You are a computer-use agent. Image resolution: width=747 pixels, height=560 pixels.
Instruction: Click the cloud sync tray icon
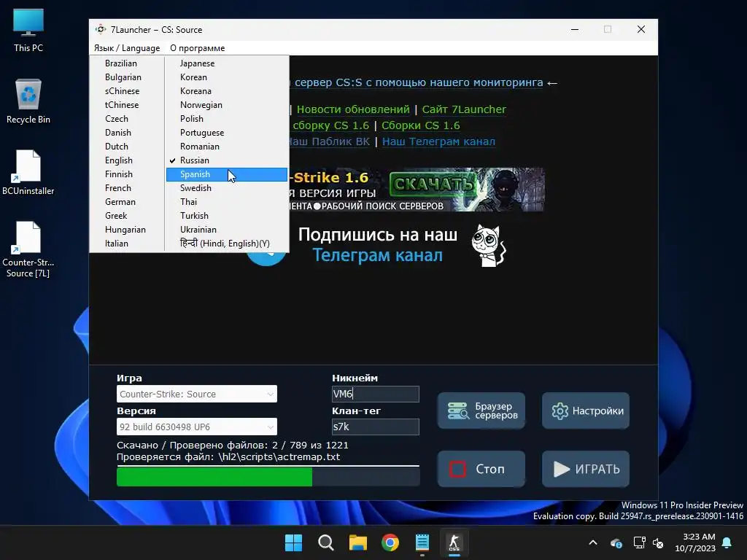click(x=616, y=542)
